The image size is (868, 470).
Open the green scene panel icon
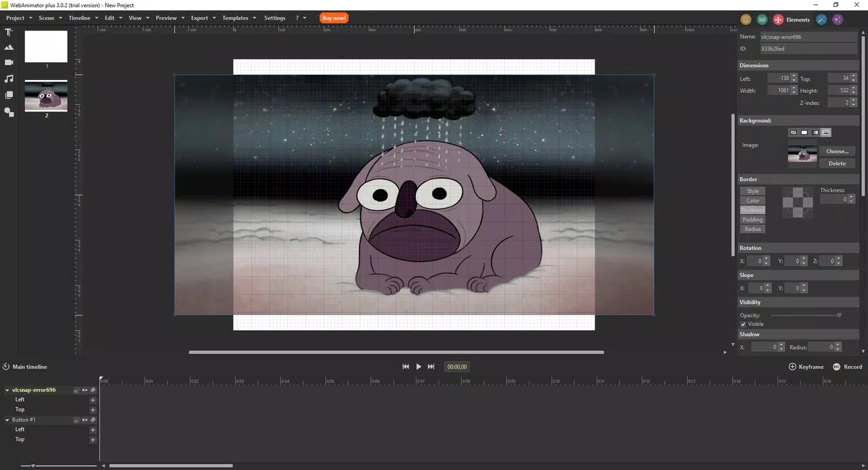[x=762, y=19]
